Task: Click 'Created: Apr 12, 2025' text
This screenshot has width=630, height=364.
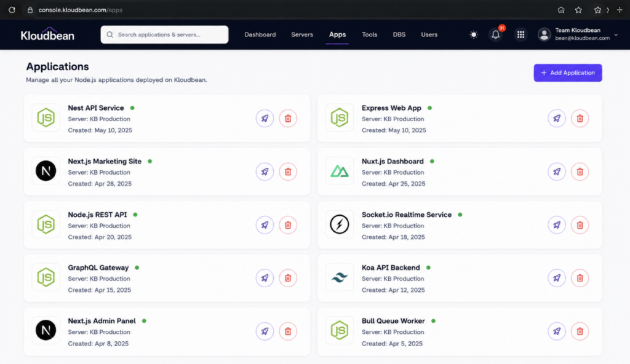Action: [x=393, y=290]
